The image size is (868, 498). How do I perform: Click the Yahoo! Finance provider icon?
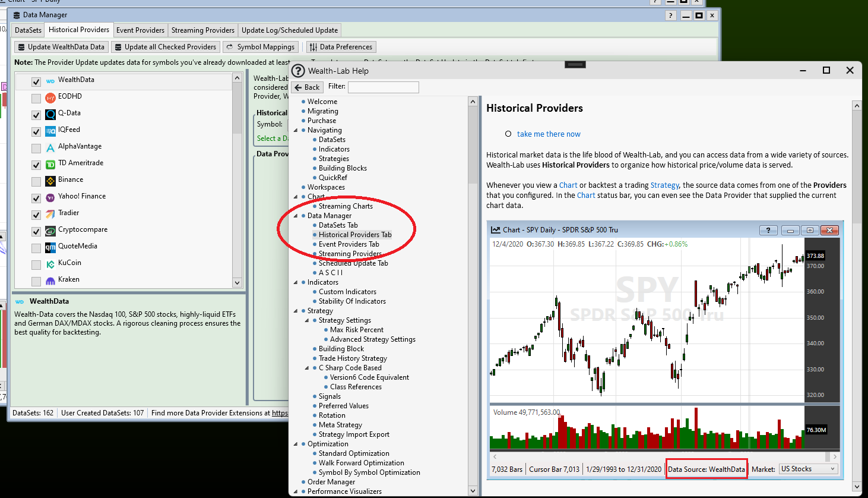tap(50, 198)
